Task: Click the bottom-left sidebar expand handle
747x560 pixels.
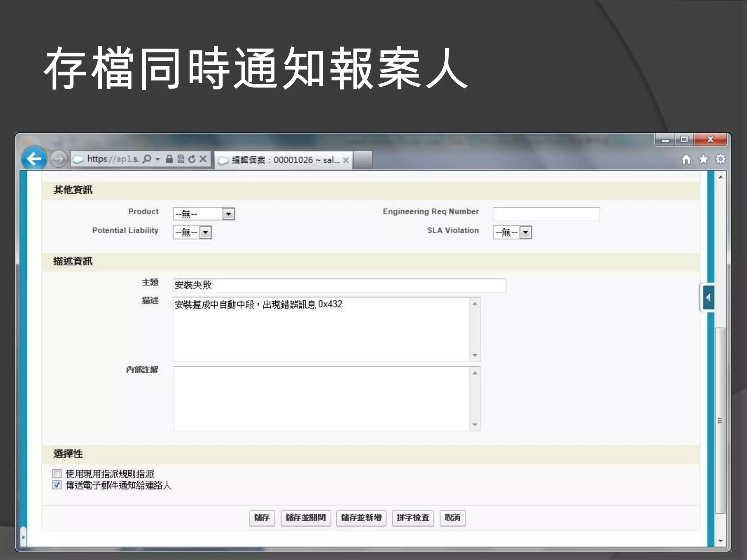Action: (23, 537)
